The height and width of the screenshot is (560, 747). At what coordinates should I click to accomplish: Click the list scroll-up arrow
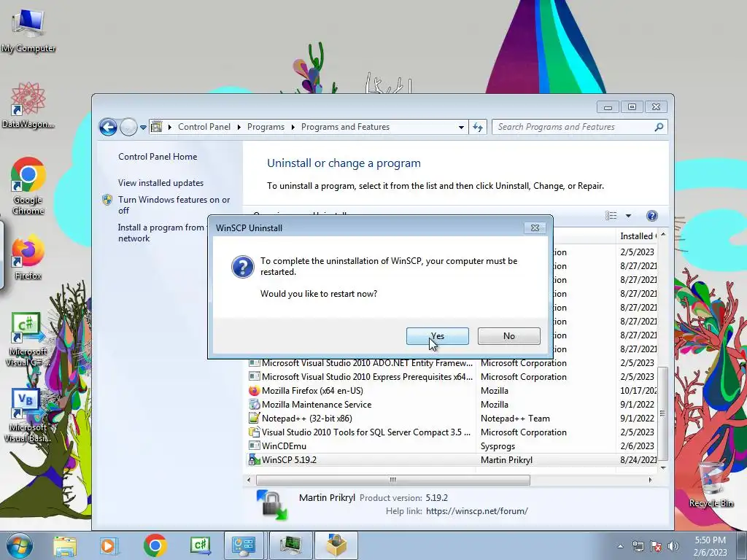[x=662, y=236]
